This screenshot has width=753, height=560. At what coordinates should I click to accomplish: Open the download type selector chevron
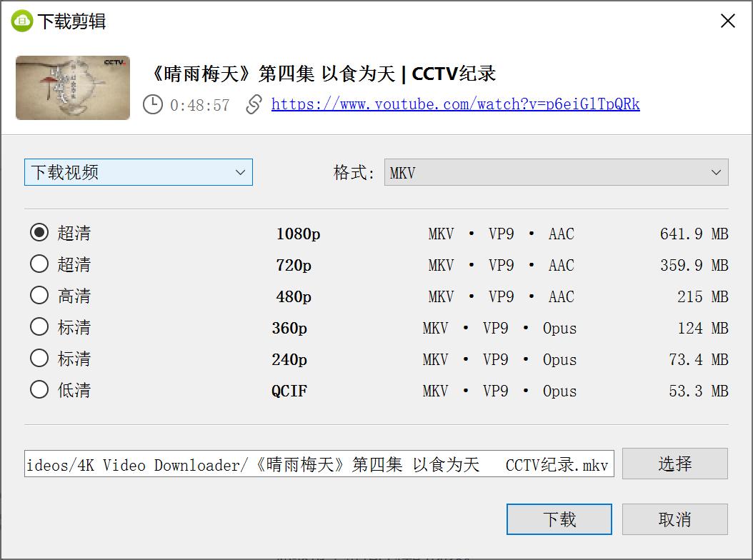(x=241, y=172)
